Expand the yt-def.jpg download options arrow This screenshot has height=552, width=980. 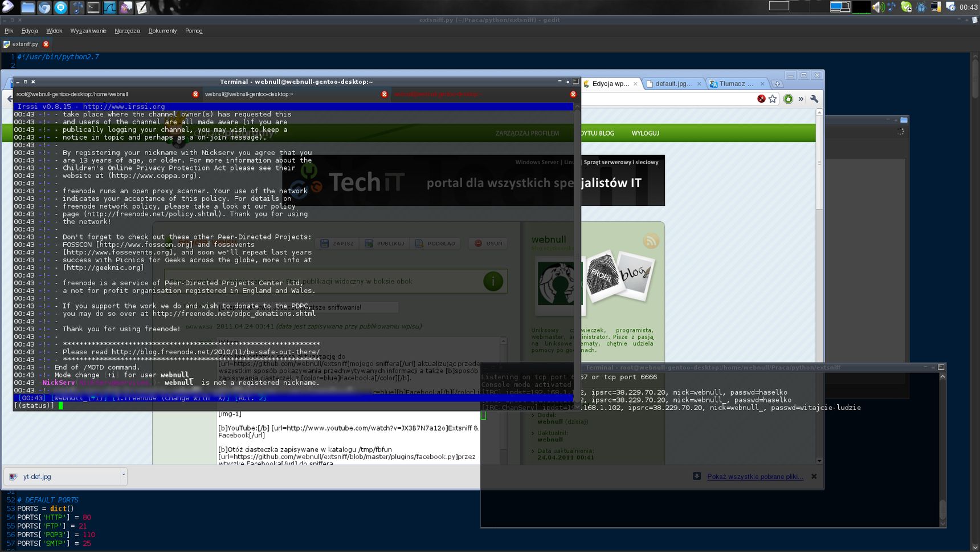coord(123,474)
